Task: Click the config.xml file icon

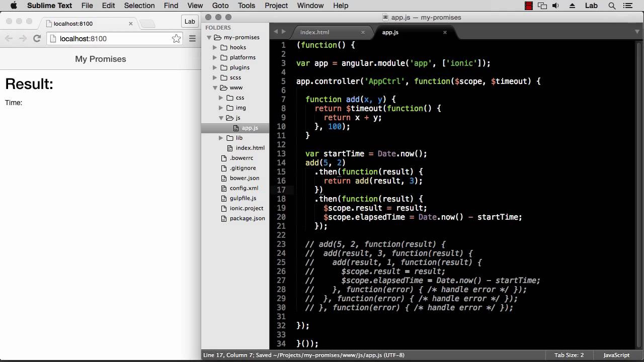Action: pyautogui.click(x=224, y=188)
